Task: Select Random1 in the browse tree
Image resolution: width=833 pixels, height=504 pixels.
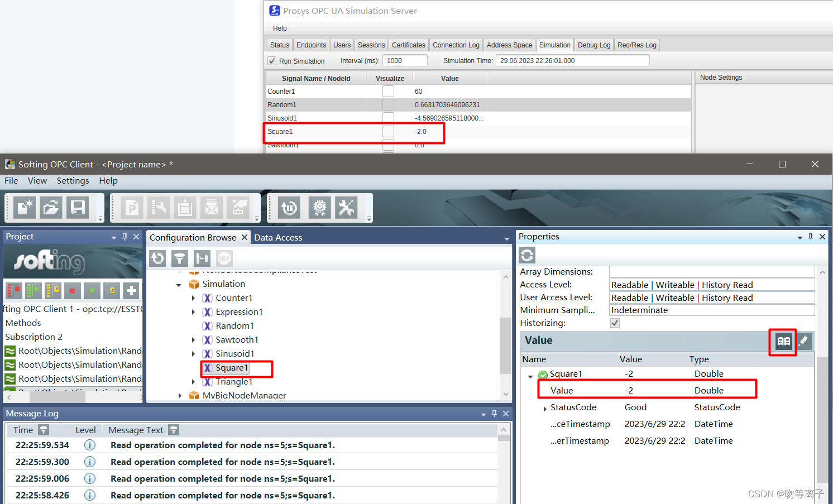Action: (235, 326)
